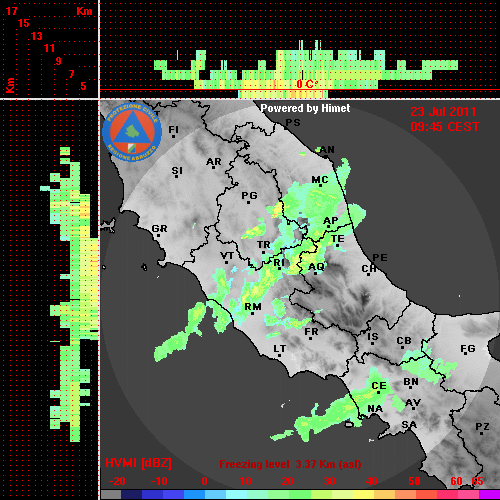Image resolution: width=500 pixels, height=500 pixels.
Task: Click the SA city label on map
Action: point(409,425)
